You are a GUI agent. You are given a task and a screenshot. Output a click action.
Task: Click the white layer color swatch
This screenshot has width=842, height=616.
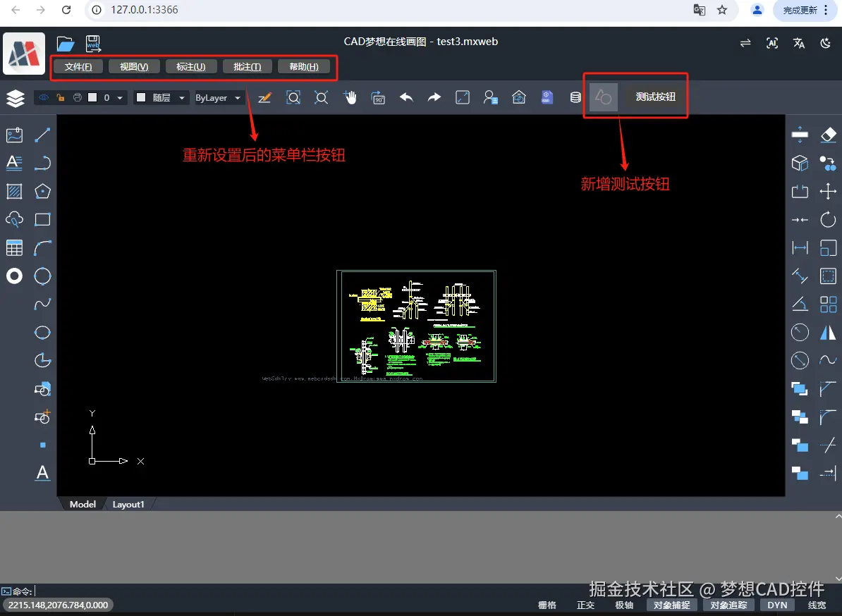92,98
